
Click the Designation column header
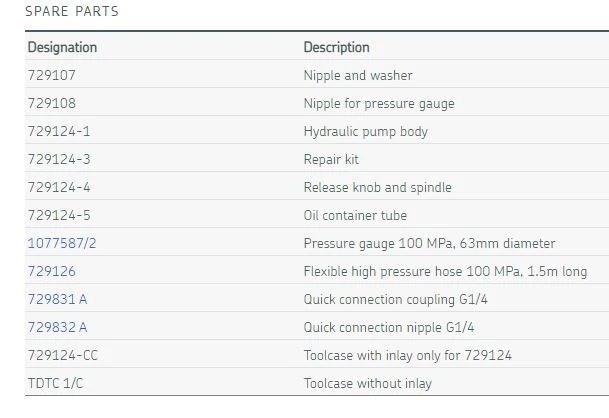tap(62, 47)
